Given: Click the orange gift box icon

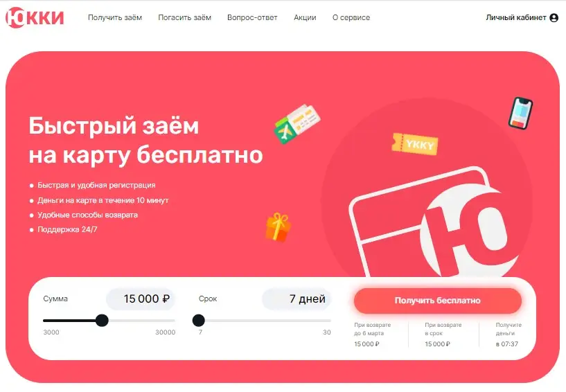Looking at the screenshot, I should (x=278, y=227).
